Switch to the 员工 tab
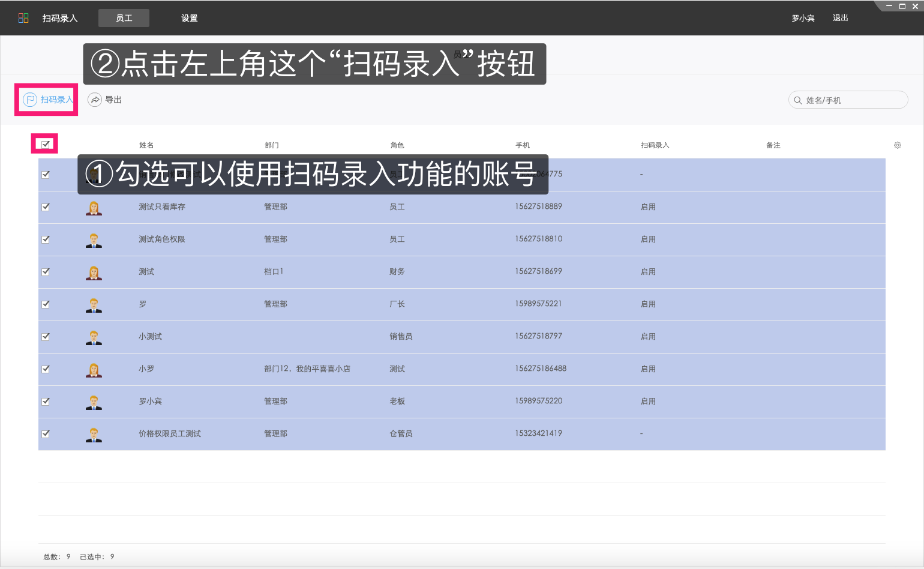 point(124,17)
